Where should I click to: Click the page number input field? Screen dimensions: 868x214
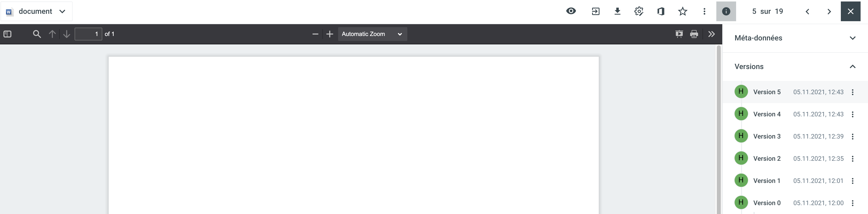(88, 34)
